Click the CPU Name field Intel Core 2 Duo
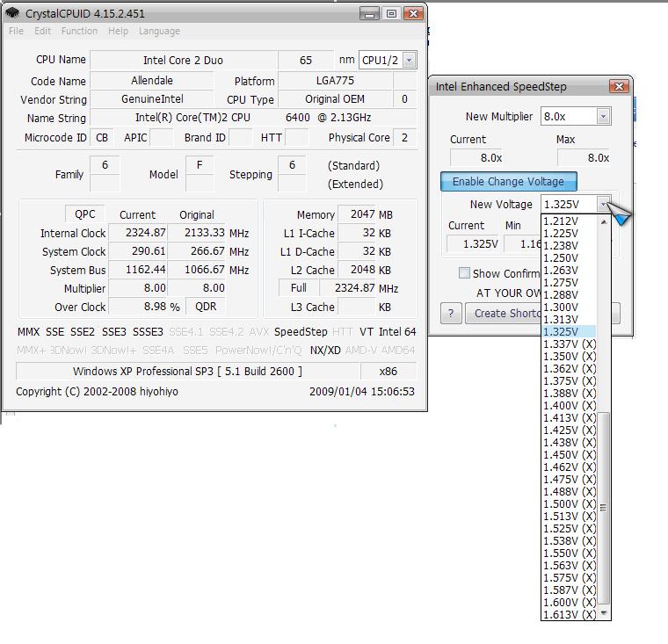 183,60
